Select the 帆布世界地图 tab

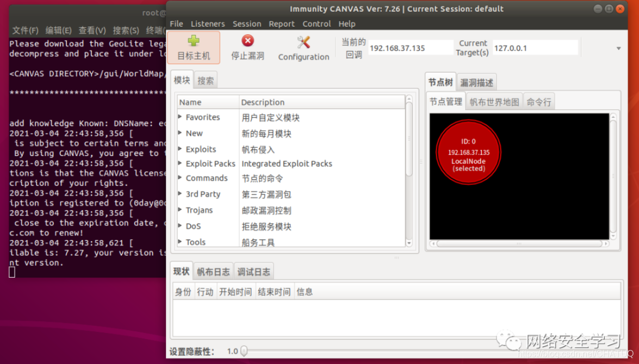click(x=494, y=102)
